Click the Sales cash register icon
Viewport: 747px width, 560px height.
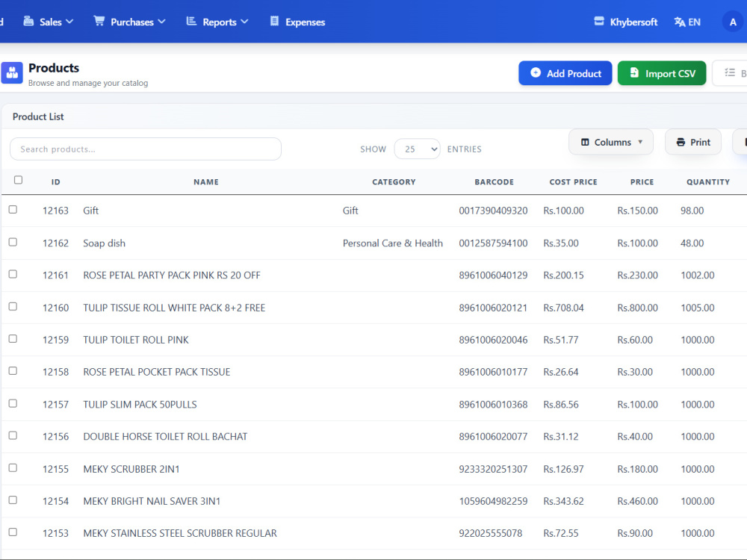tap(28, 21)
